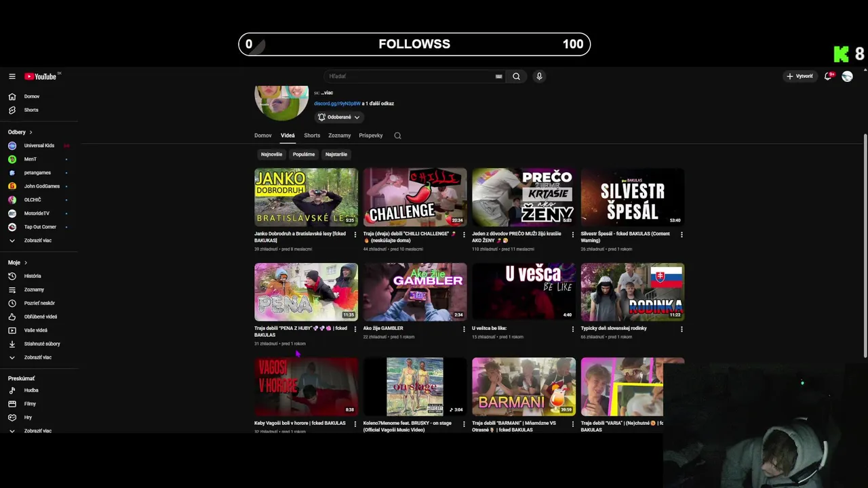Activate voice search microphone
This screenshot has height=488, width=868.
tap(539, 77)
